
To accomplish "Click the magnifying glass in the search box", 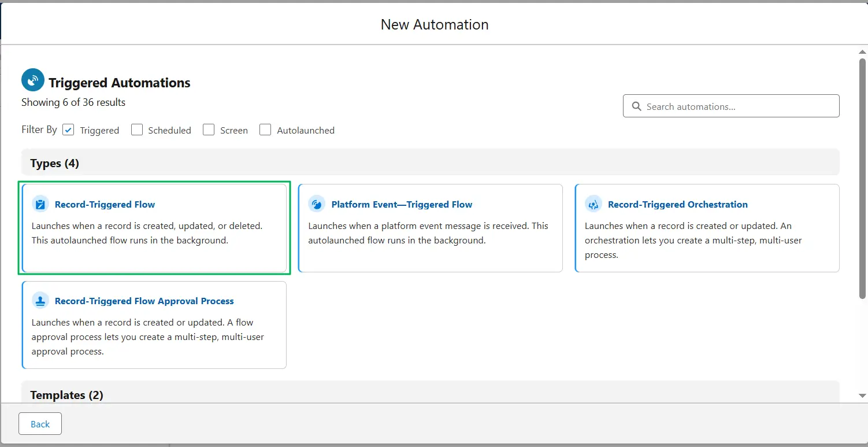I will pos(636,106).
